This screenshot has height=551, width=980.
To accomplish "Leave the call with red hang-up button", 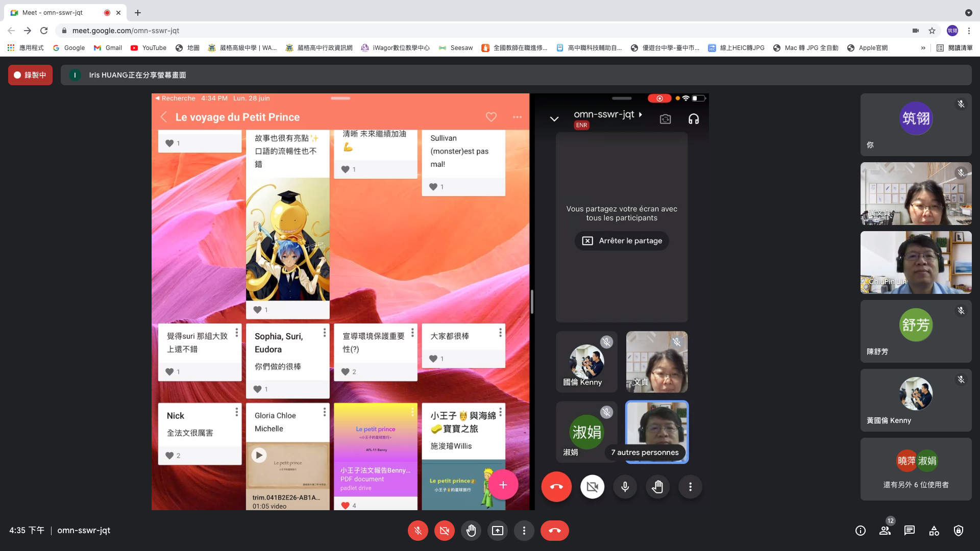I will [554, 531].
